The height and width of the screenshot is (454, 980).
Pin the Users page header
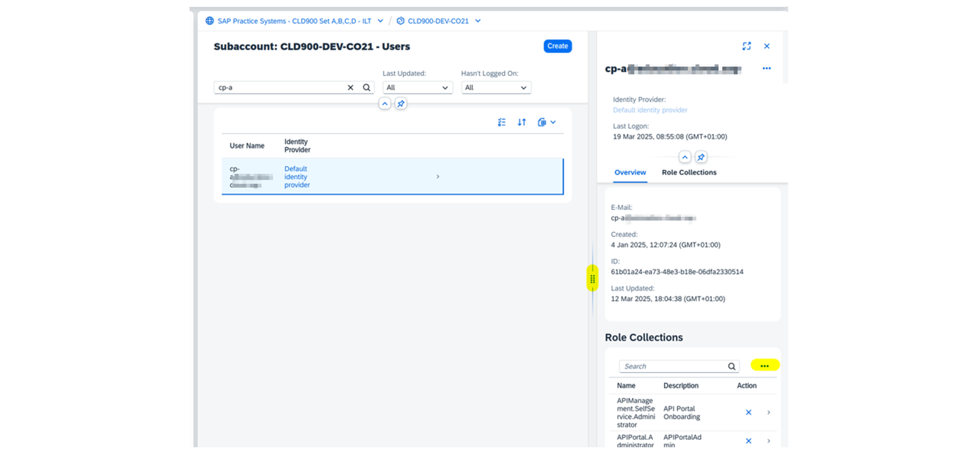point(401,104)
